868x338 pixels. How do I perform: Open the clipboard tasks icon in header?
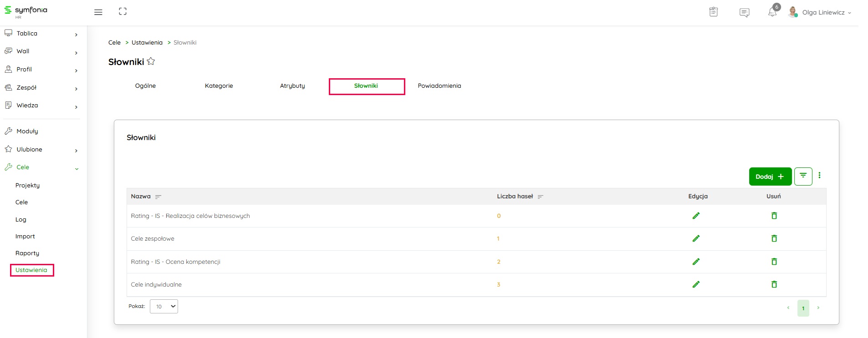coord(713,12)
